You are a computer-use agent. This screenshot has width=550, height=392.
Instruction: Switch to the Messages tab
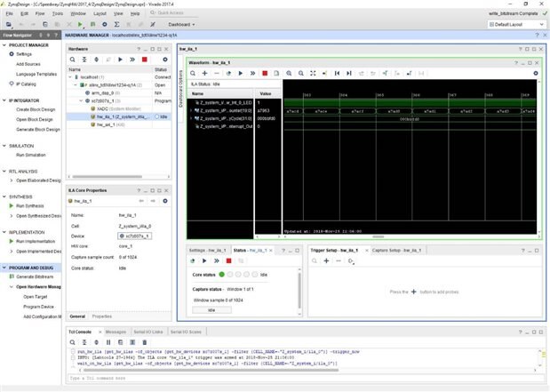pos(116,331)
